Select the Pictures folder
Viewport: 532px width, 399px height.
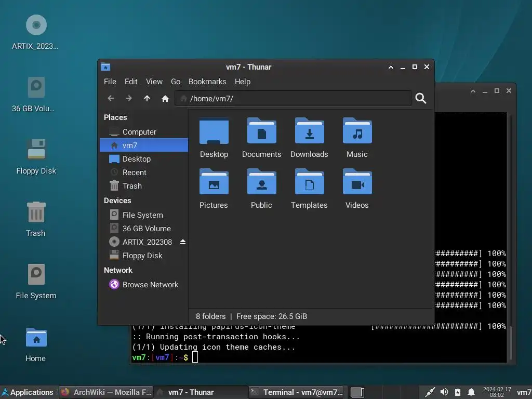tap(214, 189)
